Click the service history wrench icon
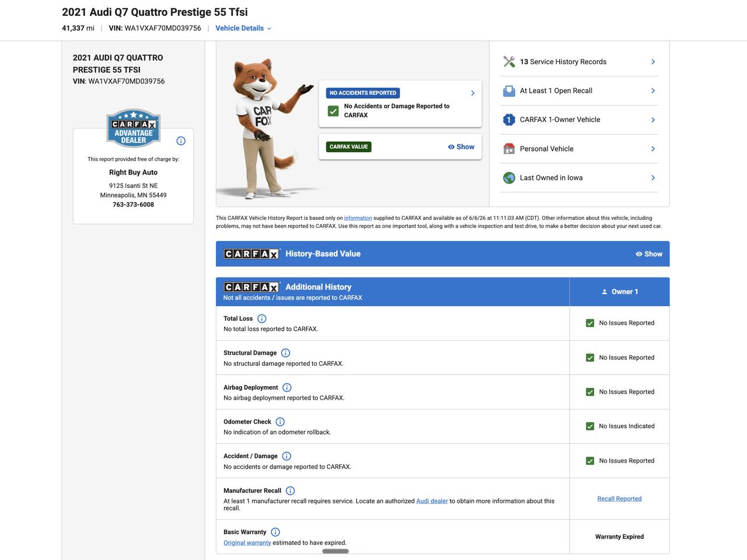747x560 pixels. point(509,62)
